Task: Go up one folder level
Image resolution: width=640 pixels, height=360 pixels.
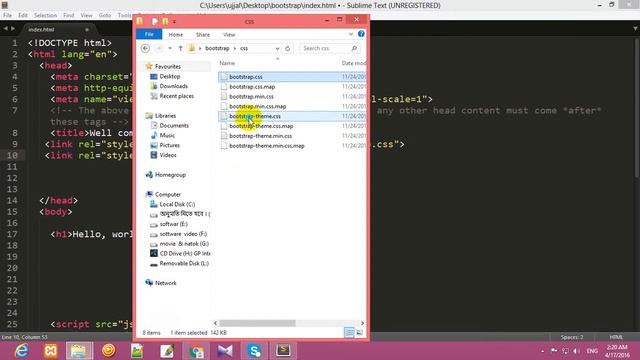Action: point(180,48)
